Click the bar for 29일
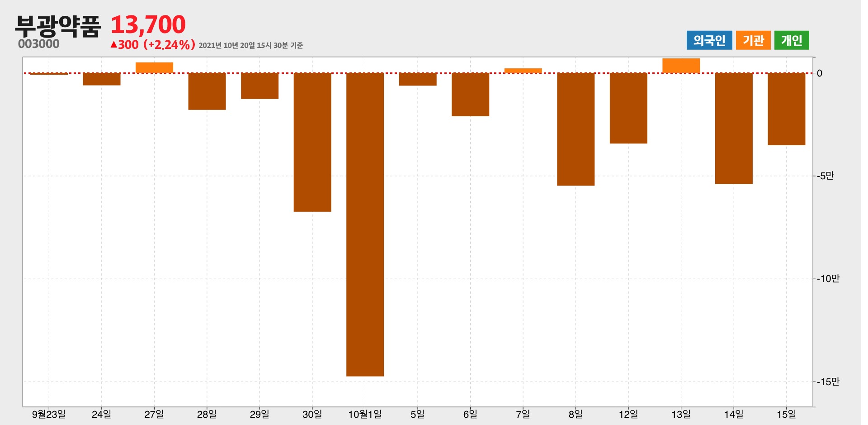This screenshot has width=868, height=425. tap(259, 86)
